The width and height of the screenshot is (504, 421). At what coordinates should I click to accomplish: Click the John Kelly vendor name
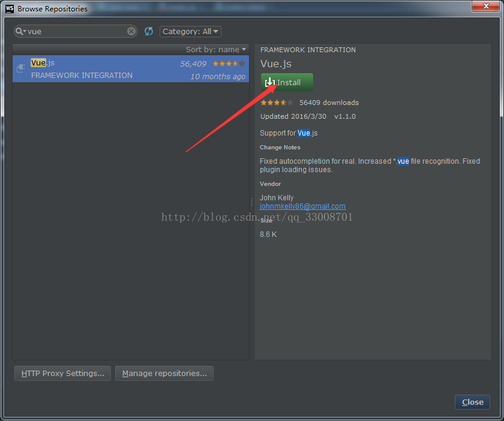coord(277,198)
